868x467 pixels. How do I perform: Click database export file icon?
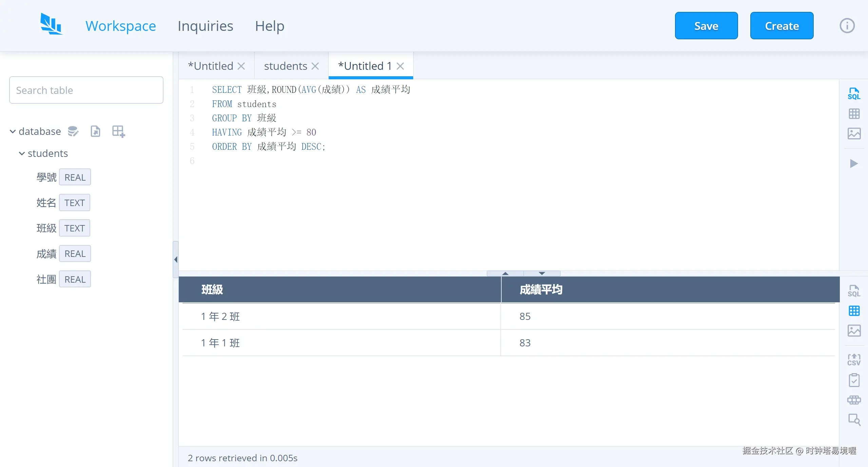[95, 131]
